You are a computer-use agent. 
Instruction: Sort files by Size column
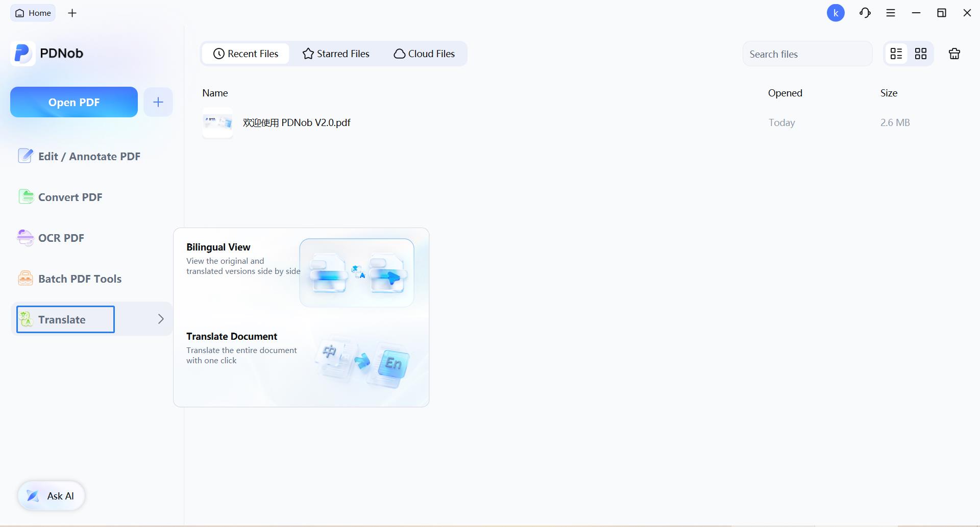click(889, 93)
